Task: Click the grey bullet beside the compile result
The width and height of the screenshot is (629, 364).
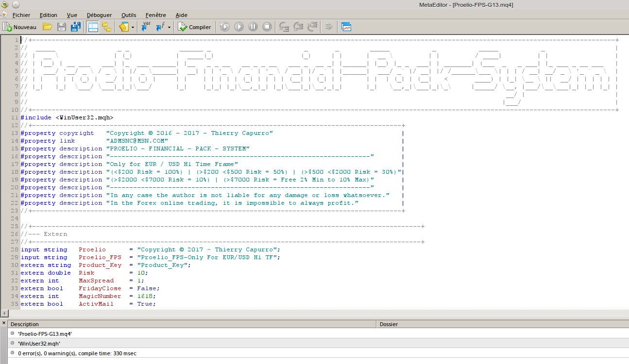Action: tap(12, 353)
